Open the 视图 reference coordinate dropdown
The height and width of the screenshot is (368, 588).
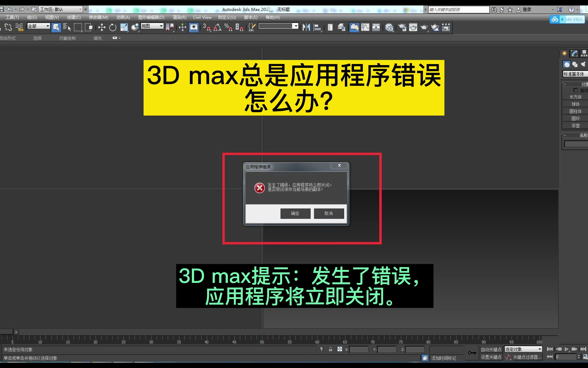152,26
